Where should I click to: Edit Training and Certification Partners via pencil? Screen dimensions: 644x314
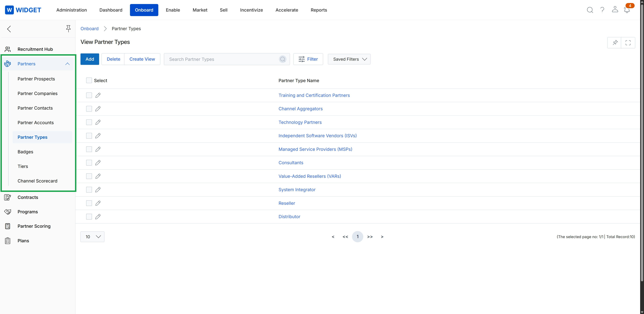98,95
